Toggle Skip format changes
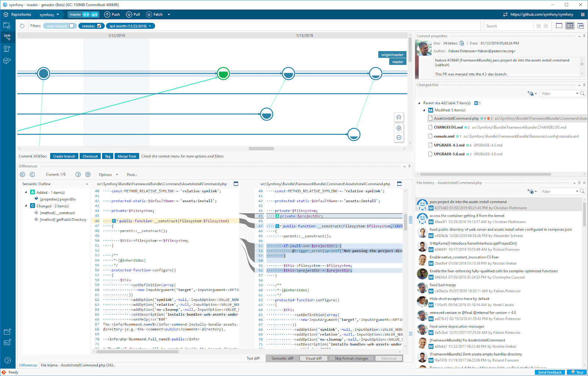 pos(351,358)
